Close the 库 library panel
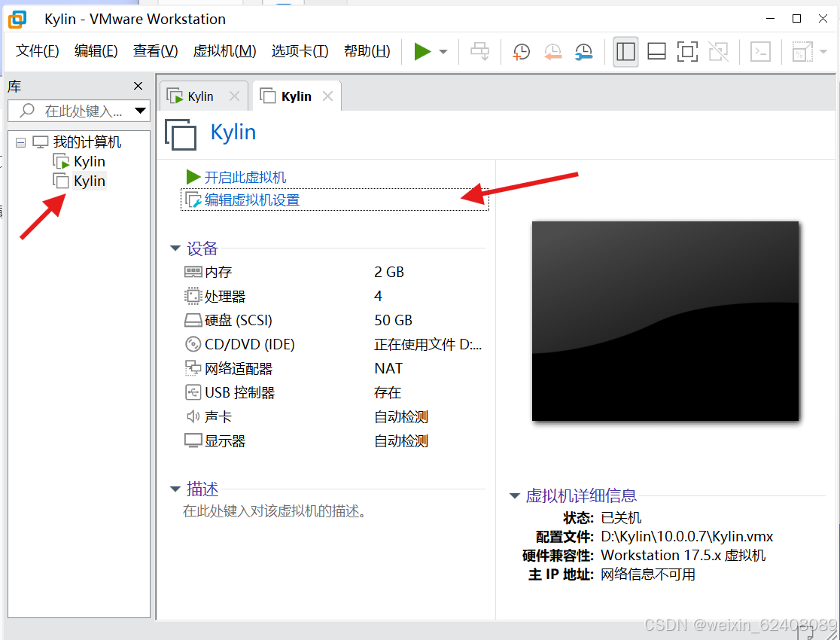840x640 pixels. pyautogui.click(x=138, y=86)
